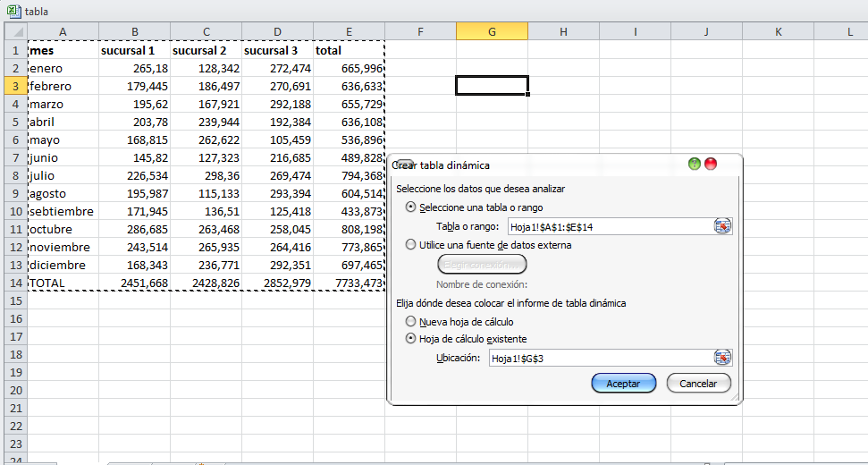This screenshot has width=868, height=465.
Task: Select column E header
Action: pyautogui.click(x=349, y=32)
